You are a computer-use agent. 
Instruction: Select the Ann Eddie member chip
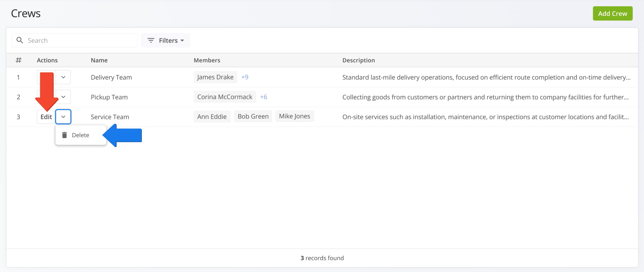(x=212, y=117)
